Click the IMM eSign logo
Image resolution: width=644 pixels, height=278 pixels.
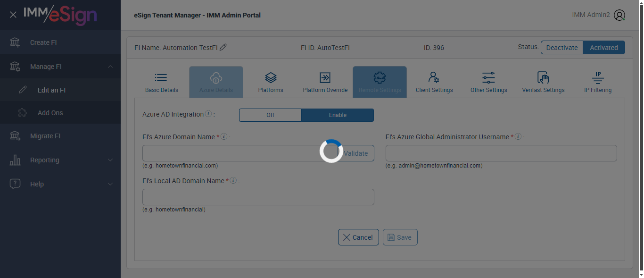point(60,15)
